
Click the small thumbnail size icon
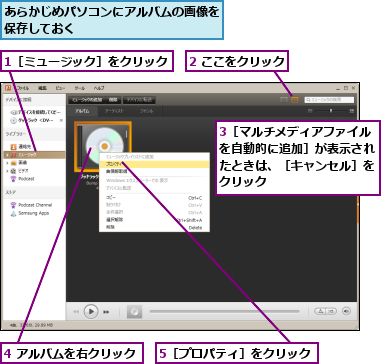pyautogui.click(x=310, y=111)
